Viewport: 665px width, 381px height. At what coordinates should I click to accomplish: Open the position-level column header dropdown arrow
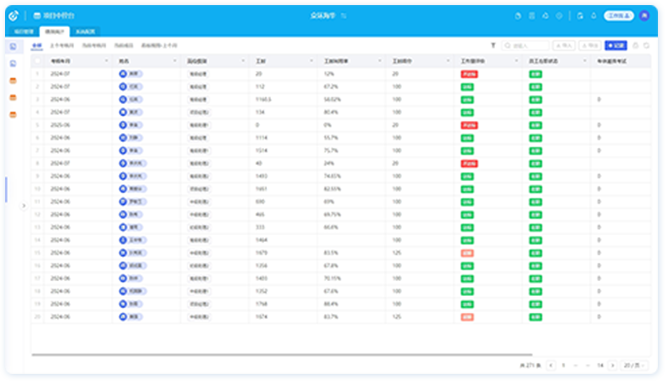click(x=243, y=61)
